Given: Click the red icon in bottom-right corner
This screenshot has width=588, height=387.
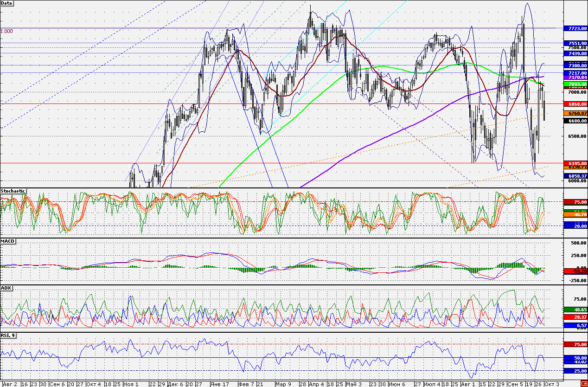Looking at the screenshot, I should coord(583,383).
